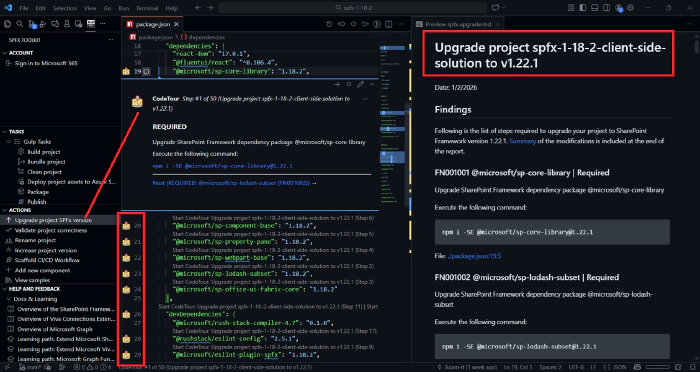Collapse the ACTIONS section
The height and width of the screenshot is (372, 700).
tap(4, 210)
